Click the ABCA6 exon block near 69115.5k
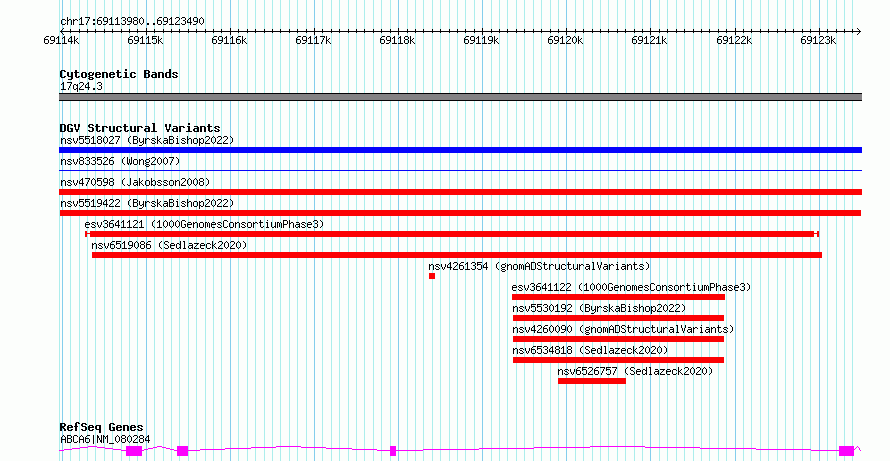The image size is (890, 461). point(182,451)
